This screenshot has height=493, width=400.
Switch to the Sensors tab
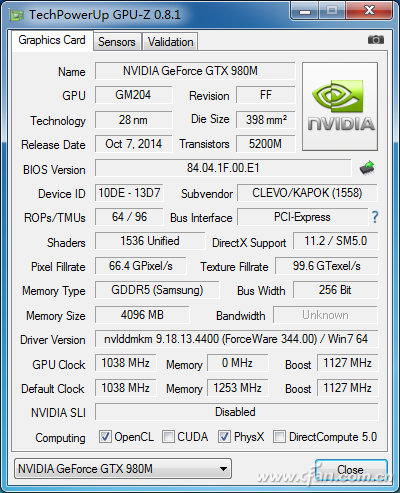[x=117, y=42]
